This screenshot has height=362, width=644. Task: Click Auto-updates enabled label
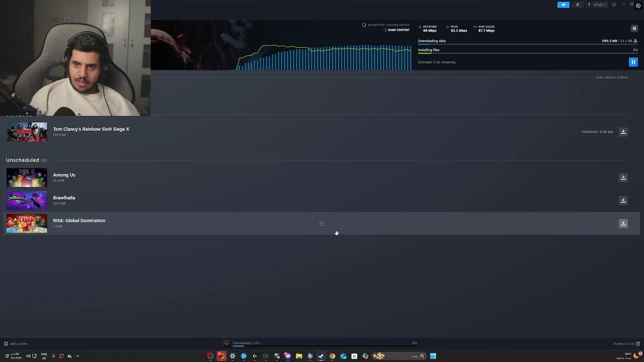click(x=612, y=77)
